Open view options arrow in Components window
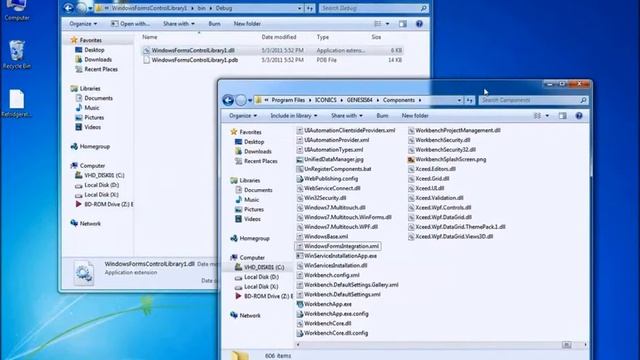Image resolution: width=640 pixels, height=360 pixels. point(547,116)
